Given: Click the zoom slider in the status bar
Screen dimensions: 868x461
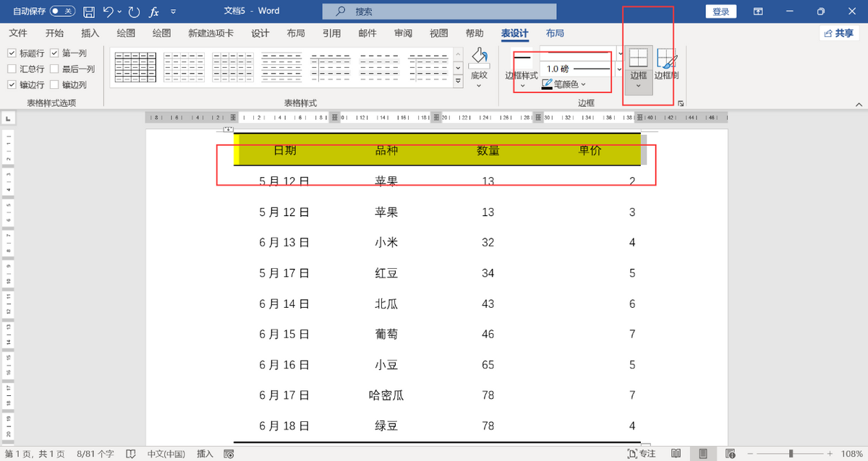Looking at the screenshot, I should (791, 454).
